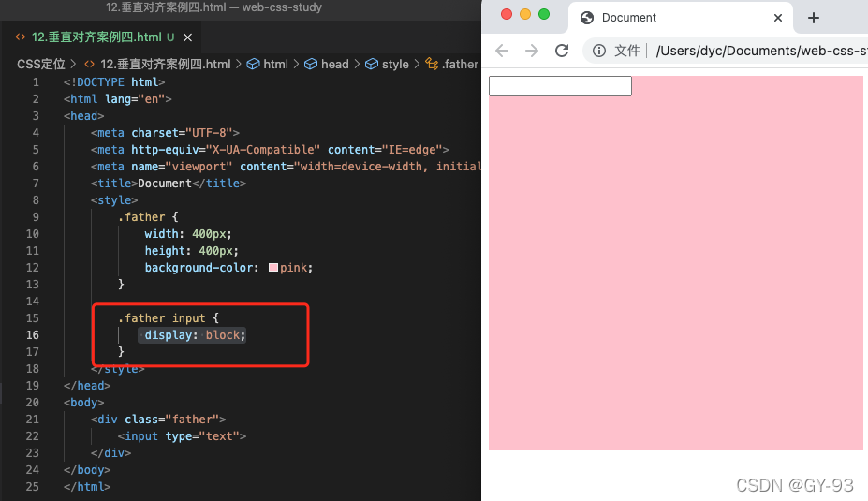Close the Document browser tab
This screenshot has height=501, width=868.
pyautogui.click(x=778, y=18)
